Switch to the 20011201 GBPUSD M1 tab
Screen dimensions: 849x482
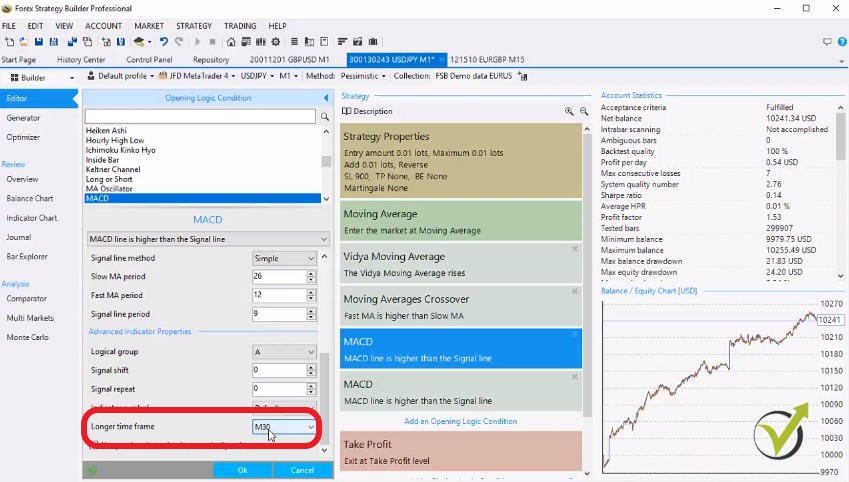tap(289, 60)
